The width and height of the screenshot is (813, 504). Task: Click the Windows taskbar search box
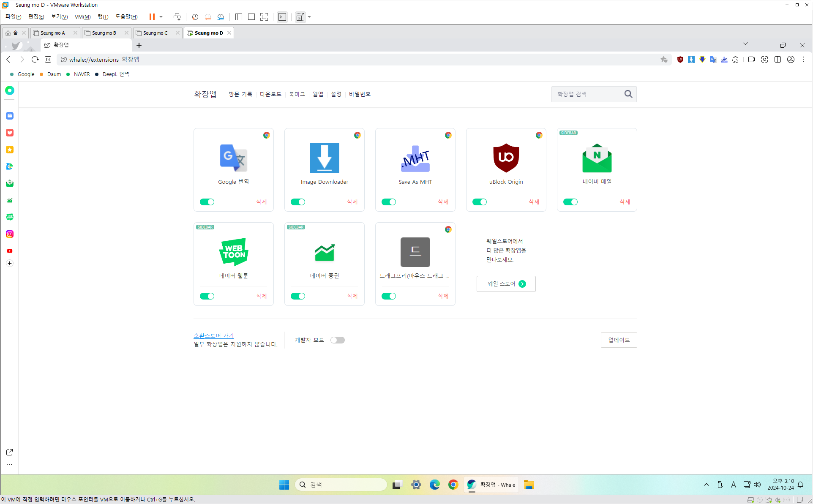click(341, 485)
